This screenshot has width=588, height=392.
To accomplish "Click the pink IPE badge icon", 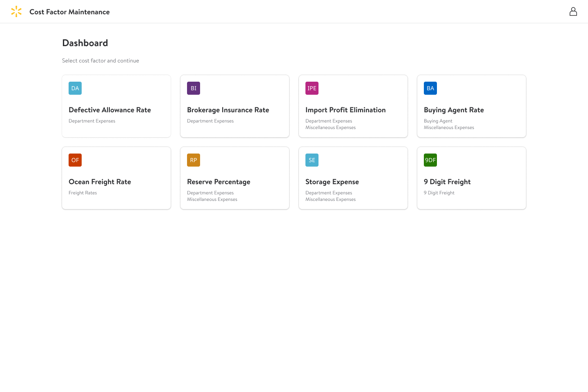I will (312, 88).
